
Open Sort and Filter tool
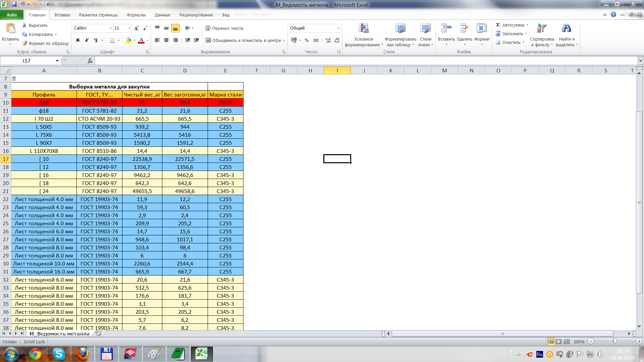(x=541, y=29)
